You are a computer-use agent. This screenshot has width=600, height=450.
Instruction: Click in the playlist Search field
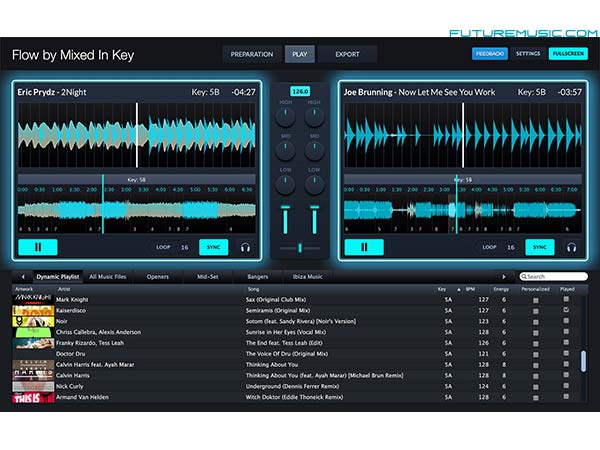coord(553,276)
